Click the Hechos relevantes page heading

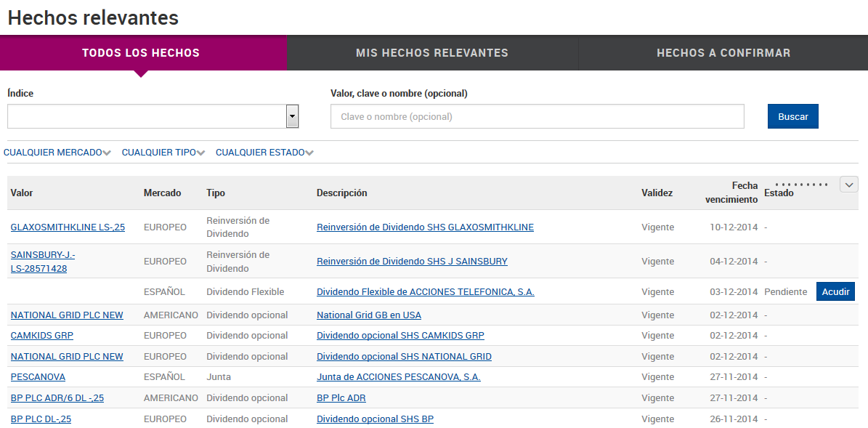93,17
